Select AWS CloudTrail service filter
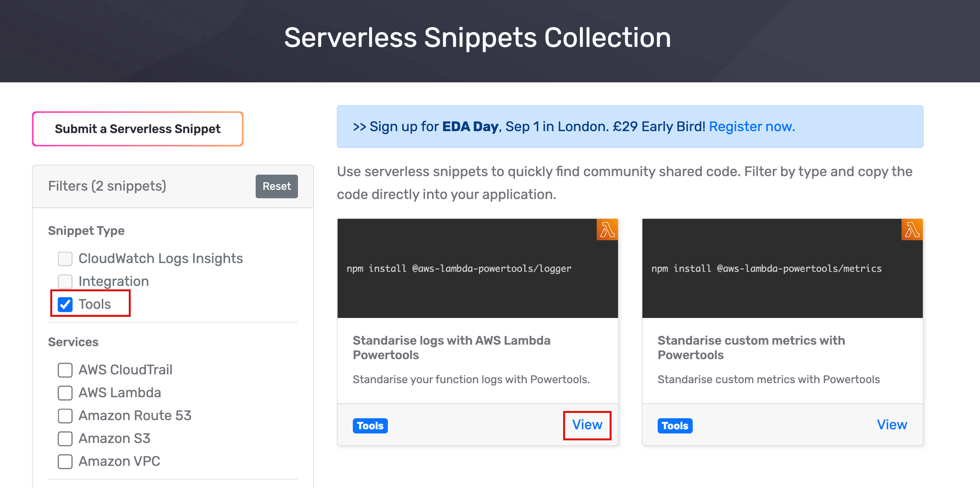The height and width of the screenshot is (488, 980). click(x=65, y=370)
